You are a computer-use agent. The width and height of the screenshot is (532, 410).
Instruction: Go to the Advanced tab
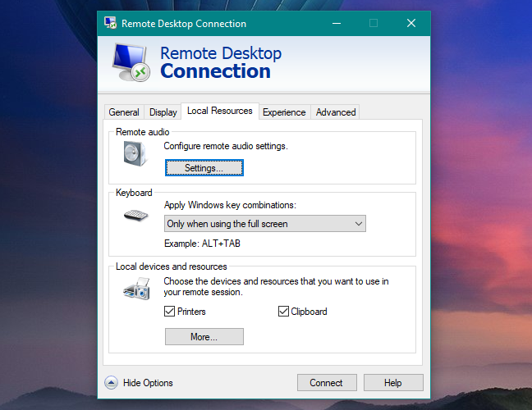tap(336, 112)
